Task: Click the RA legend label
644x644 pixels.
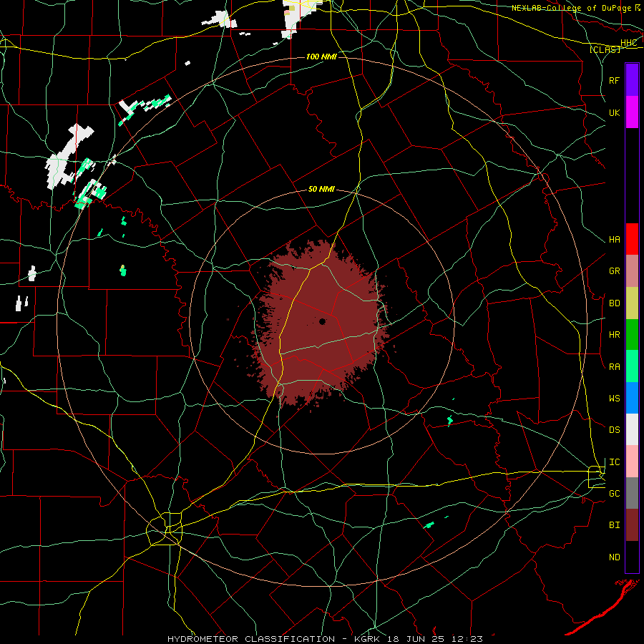Action: 614,367
